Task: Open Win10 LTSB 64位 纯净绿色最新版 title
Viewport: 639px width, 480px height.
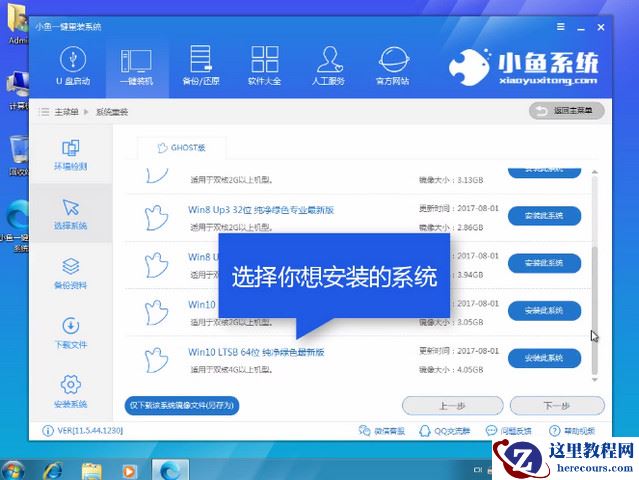Action: [x=256, y=352]
